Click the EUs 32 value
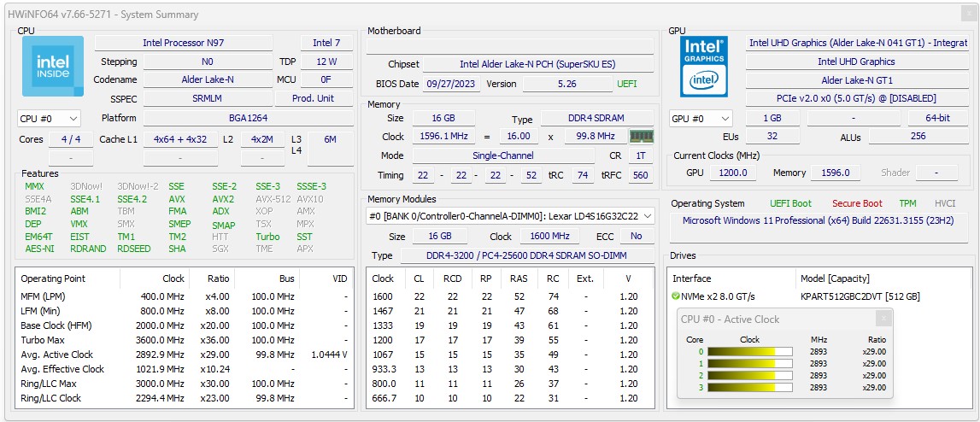The width and height of the screenshot is (980, 422). click(x=772, y=137)
